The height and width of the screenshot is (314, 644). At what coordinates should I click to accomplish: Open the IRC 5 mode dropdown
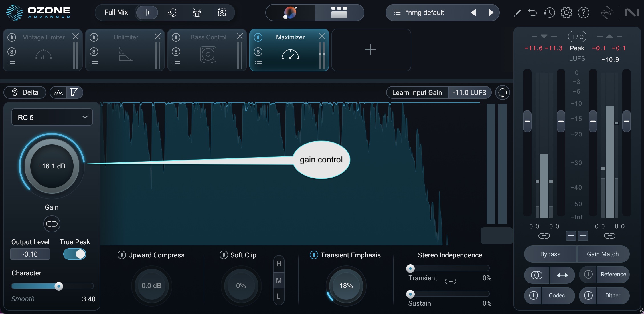[52, 117]
